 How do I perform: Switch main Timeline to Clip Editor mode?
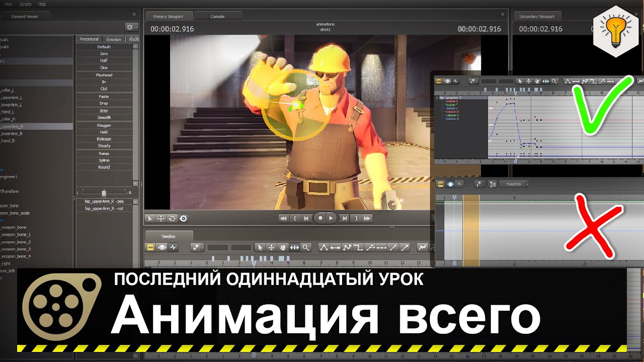150,247
